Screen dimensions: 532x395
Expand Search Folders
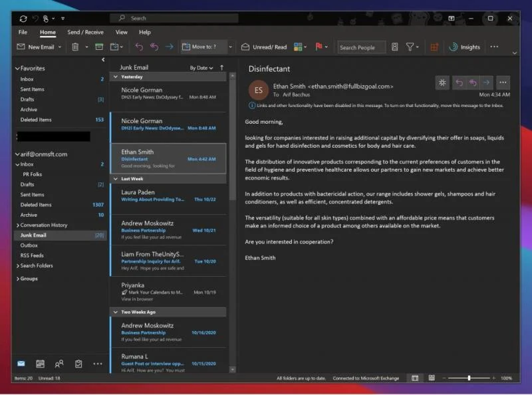pos(18,266)
